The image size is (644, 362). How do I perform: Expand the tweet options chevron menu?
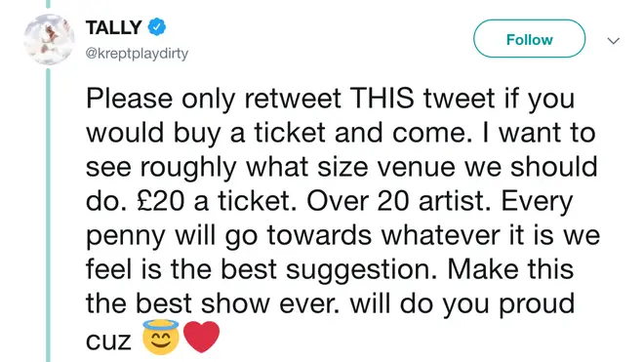click(x=613, y=41)
